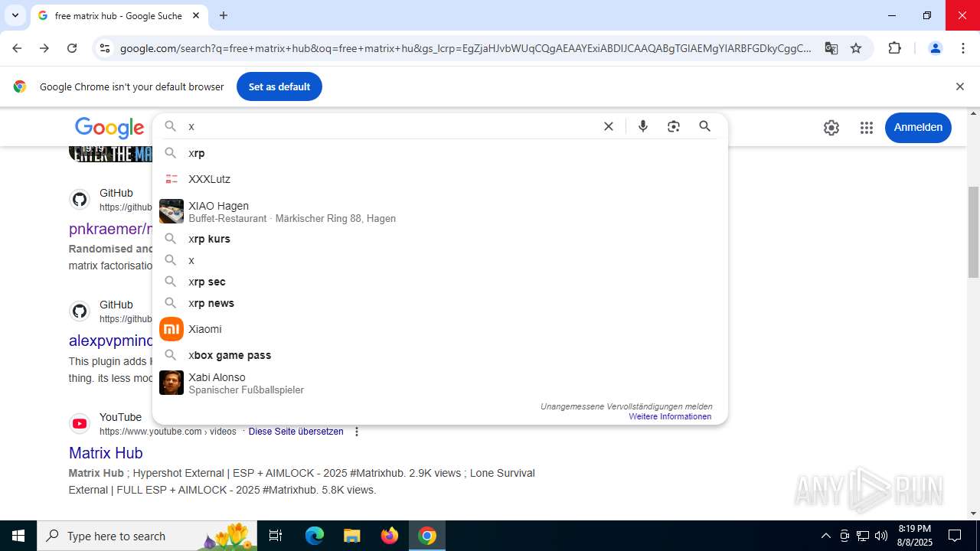Bookmark this page with star icon

[x=856, y=48]
